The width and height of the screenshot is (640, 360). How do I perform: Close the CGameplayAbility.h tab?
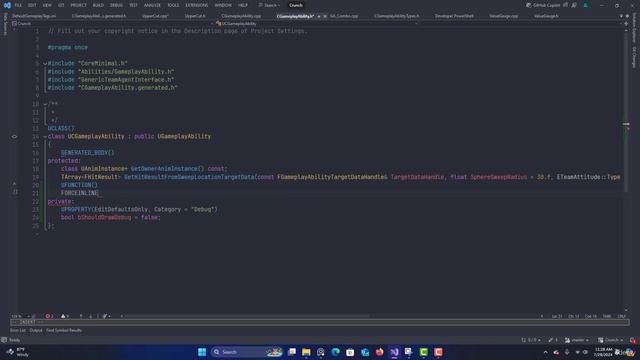(325, 16)
